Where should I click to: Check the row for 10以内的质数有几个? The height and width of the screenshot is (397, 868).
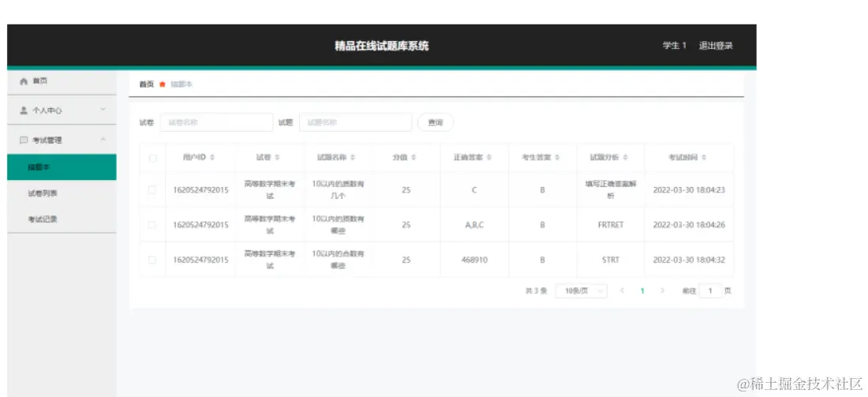[x=152, y=190]
